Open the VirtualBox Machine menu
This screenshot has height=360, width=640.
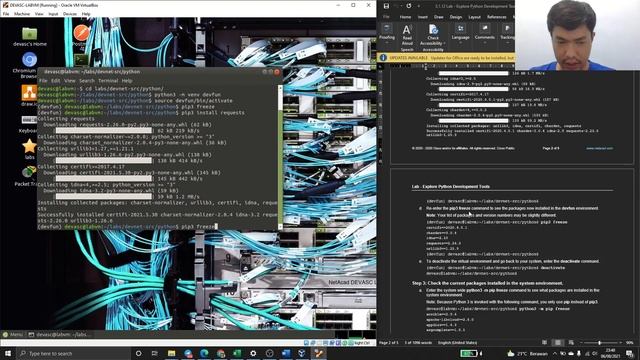point(22,14)
